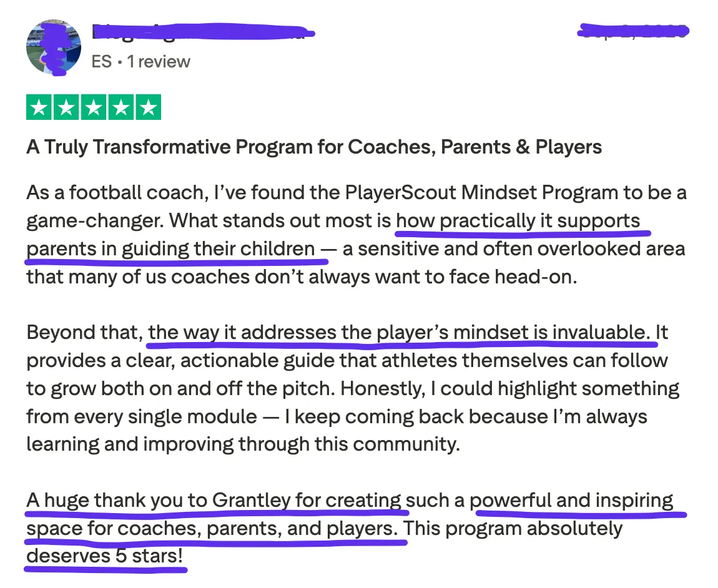
Task: Click the reviewer's profile avatar
Action: point(53,48)
